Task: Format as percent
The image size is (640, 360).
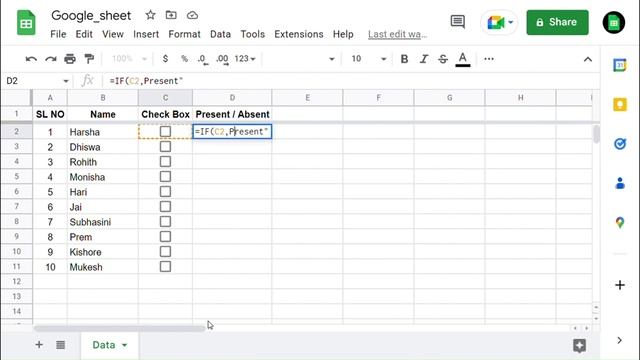Action: (184, 59)
